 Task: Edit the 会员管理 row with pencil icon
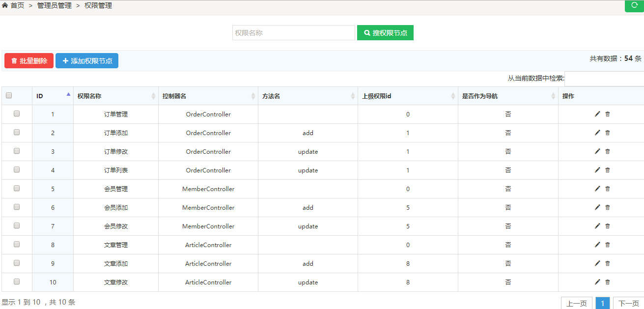point(597,189)
